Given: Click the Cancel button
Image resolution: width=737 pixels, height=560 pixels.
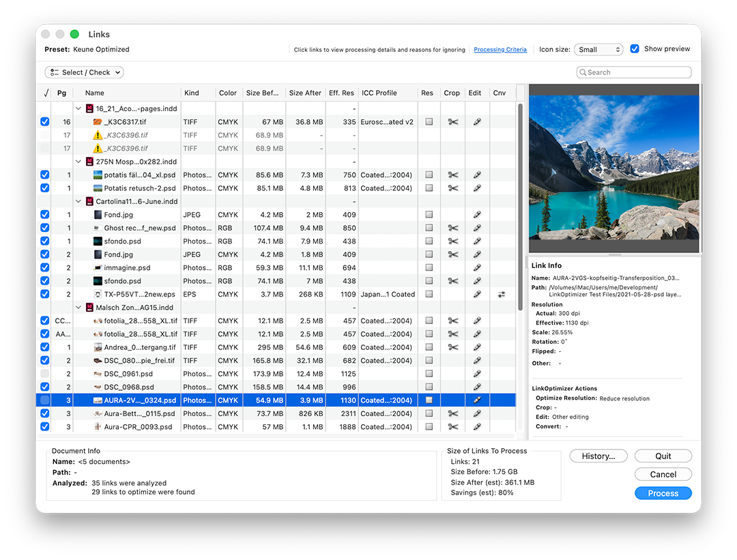Looking at the screenshot, I should tap(663, 475).
